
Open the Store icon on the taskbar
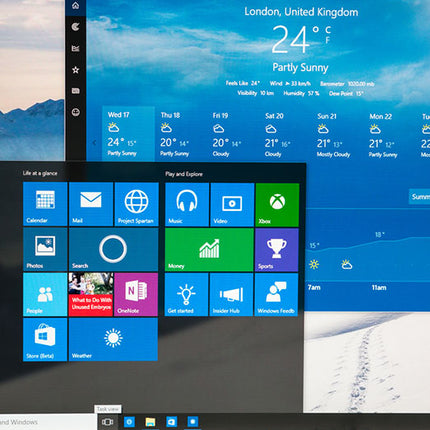172,422
